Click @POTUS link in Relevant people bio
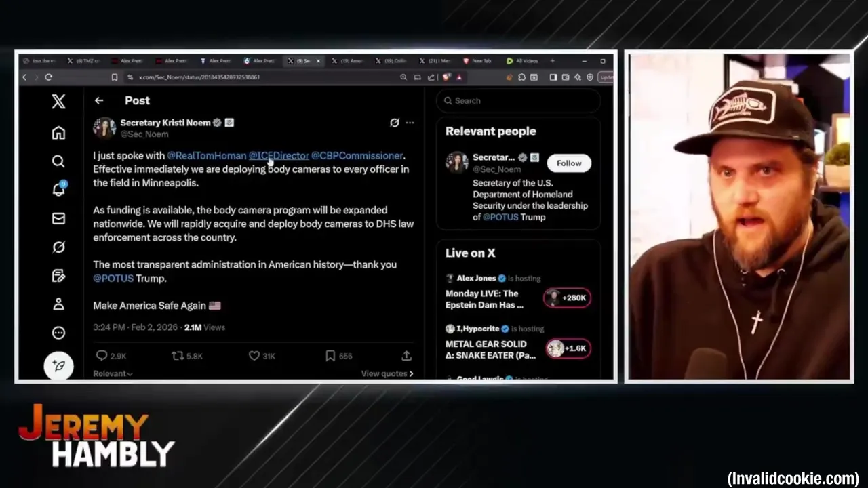The height and width of the screenshot is (488, 868). (x=500, y=217)
